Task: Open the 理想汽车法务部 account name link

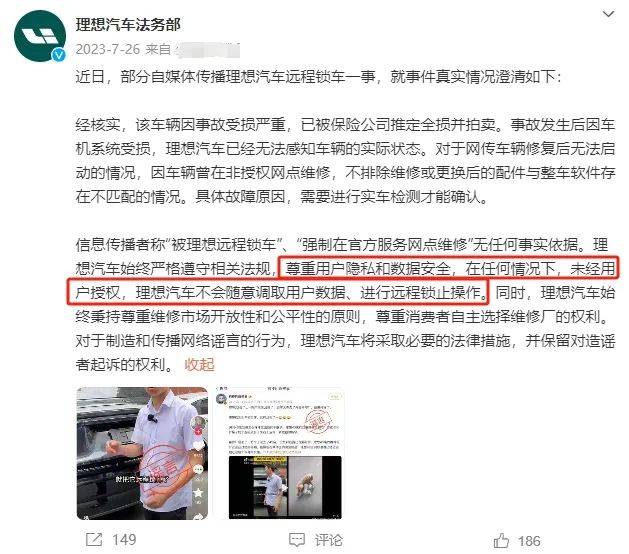Action: click(128, 25)
